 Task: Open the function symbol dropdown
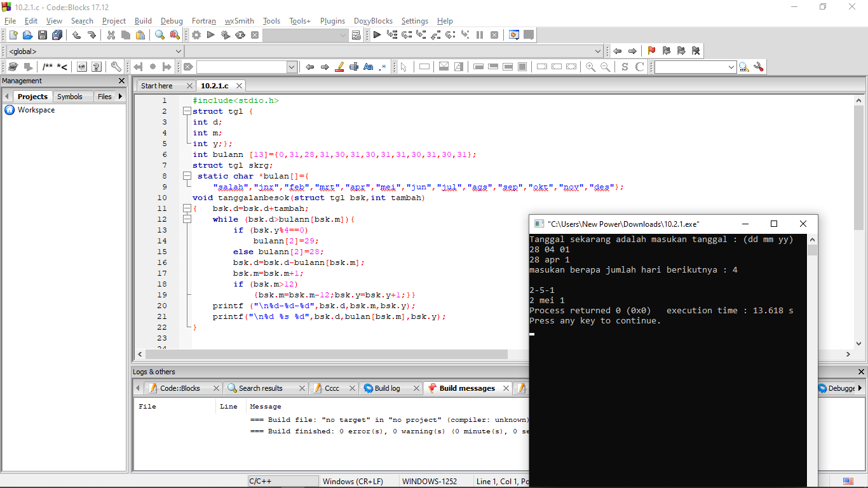tap(598, 51)
